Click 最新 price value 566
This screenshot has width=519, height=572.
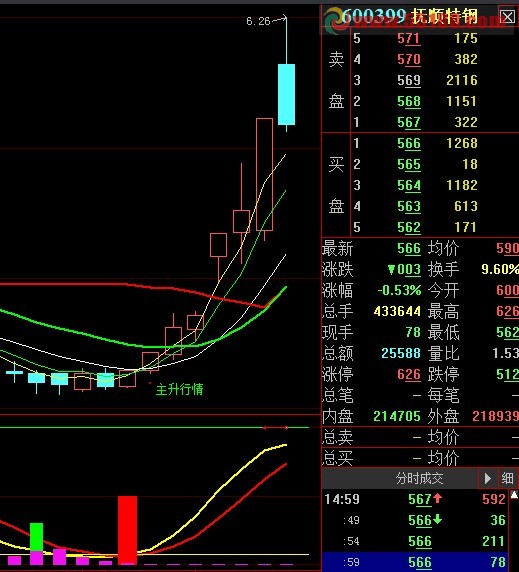(409, 249)
